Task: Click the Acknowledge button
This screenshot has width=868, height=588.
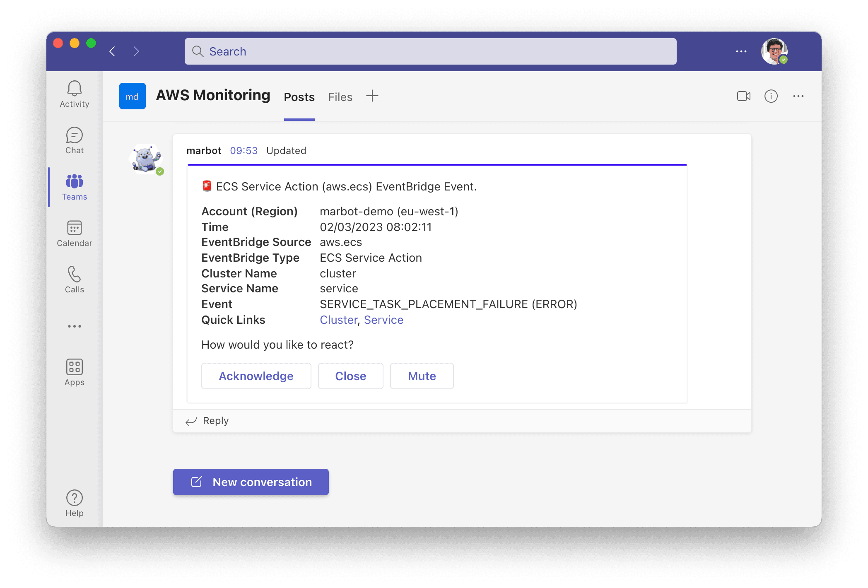Action: coord(256,376)
